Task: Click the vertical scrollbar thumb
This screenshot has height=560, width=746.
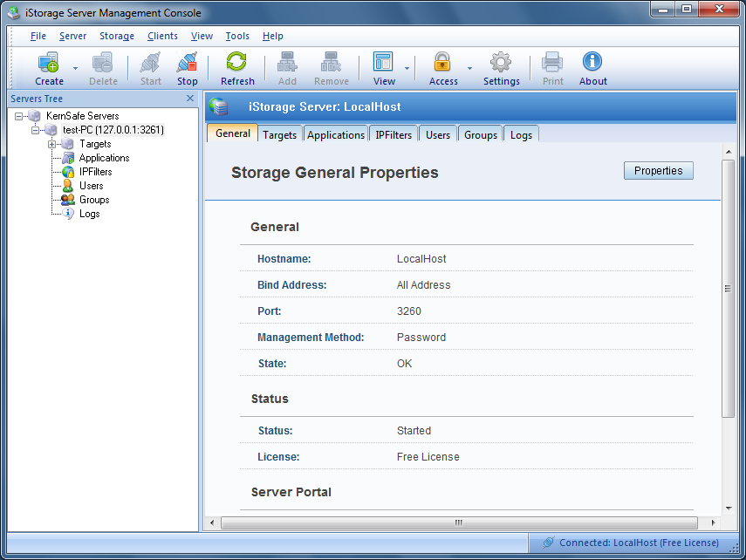Action: click(728, 289)
